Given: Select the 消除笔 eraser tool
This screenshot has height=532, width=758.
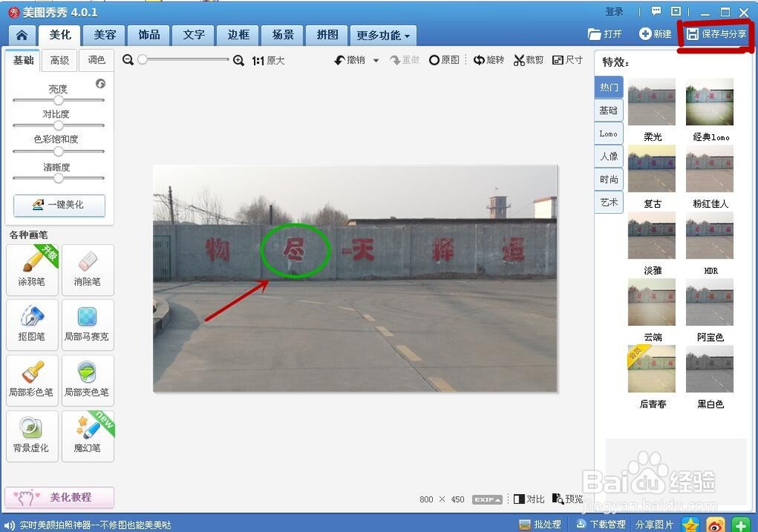Looking at the screenshot, I should click(87, 270).
